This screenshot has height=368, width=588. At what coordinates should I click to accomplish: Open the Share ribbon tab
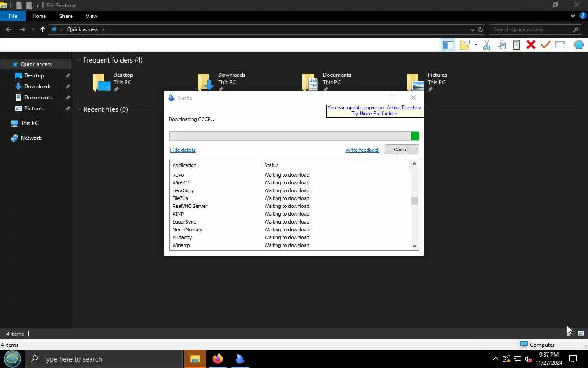pyautogui.click(x=66, y=16)
